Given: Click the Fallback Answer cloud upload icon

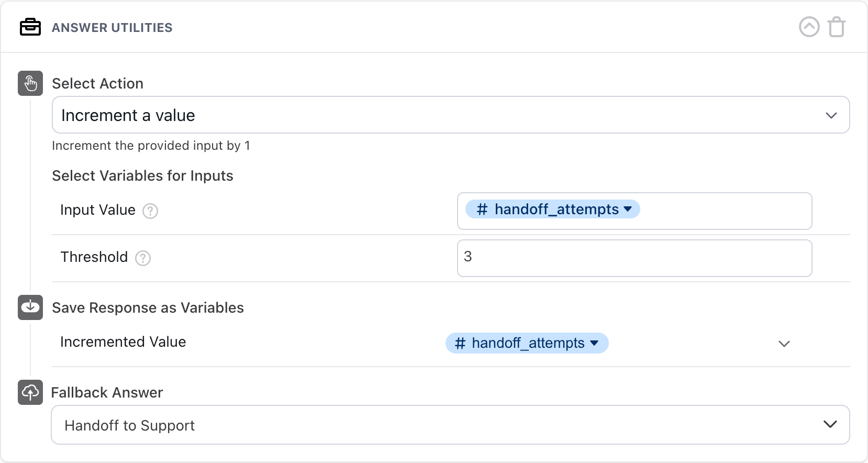Looking at the screenshot, I should pyautogui.click(x=30, y=392).
